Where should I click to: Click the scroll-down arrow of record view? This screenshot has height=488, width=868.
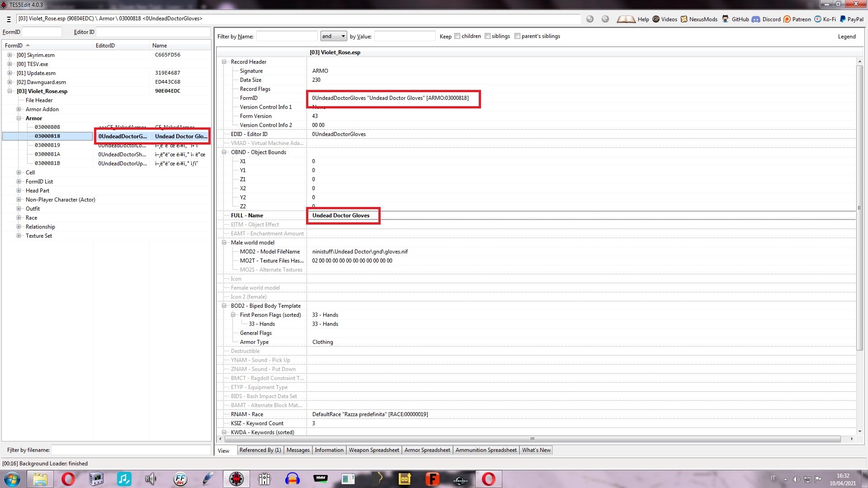pyautogui.click(x=859, y=432)
